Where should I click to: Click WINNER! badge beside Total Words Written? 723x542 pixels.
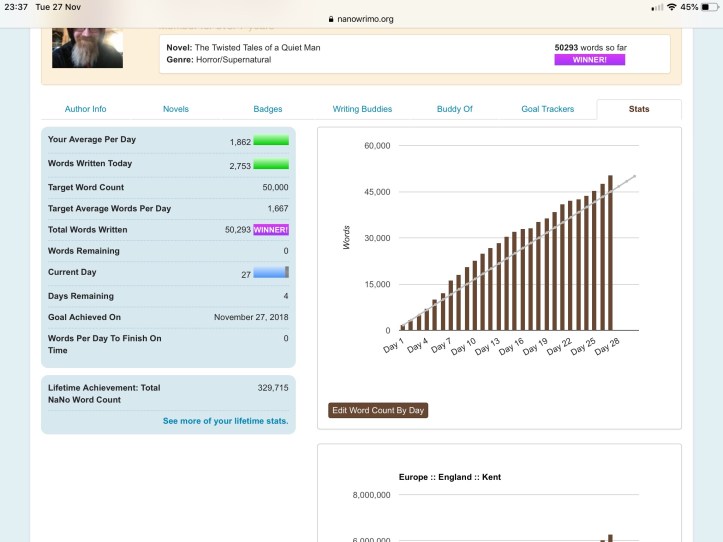click(x=270, y=230)
